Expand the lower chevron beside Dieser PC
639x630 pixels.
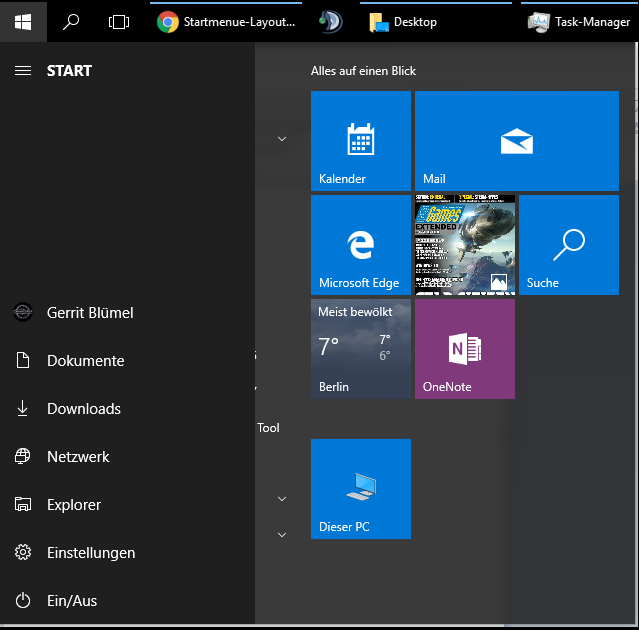pos(282,535)
